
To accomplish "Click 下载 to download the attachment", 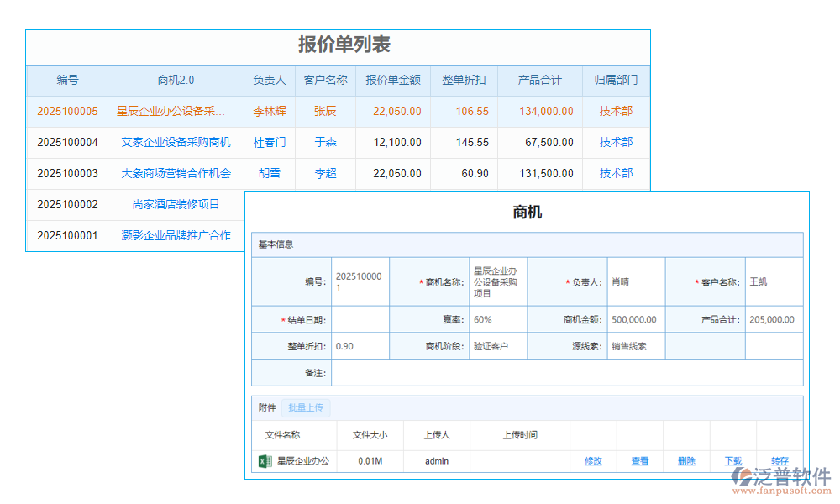I will (x=732, y=460).
